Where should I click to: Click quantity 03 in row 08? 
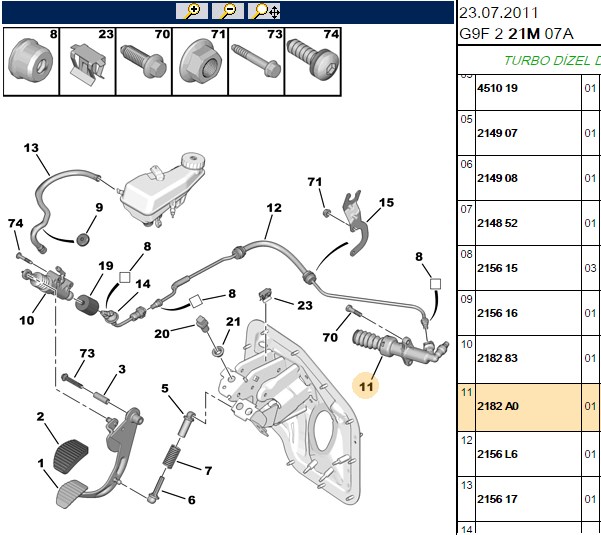click(x=590, y=268)
